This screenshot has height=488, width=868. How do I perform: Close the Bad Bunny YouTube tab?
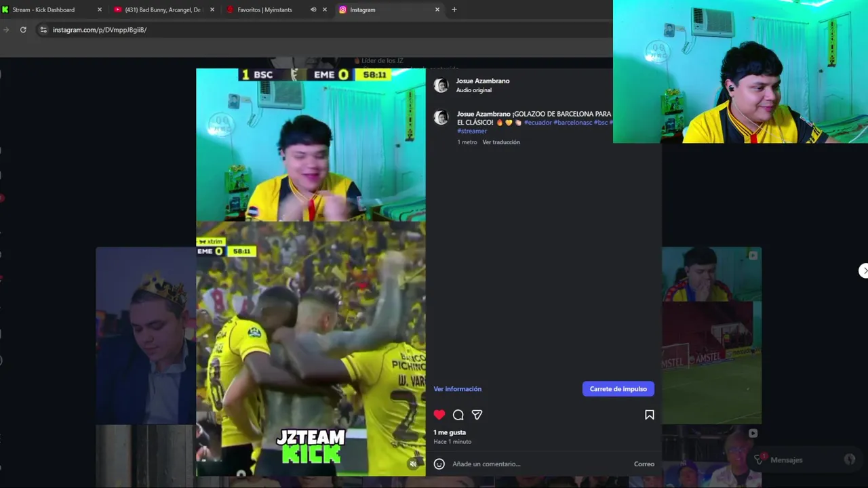[x=212, y=9]
